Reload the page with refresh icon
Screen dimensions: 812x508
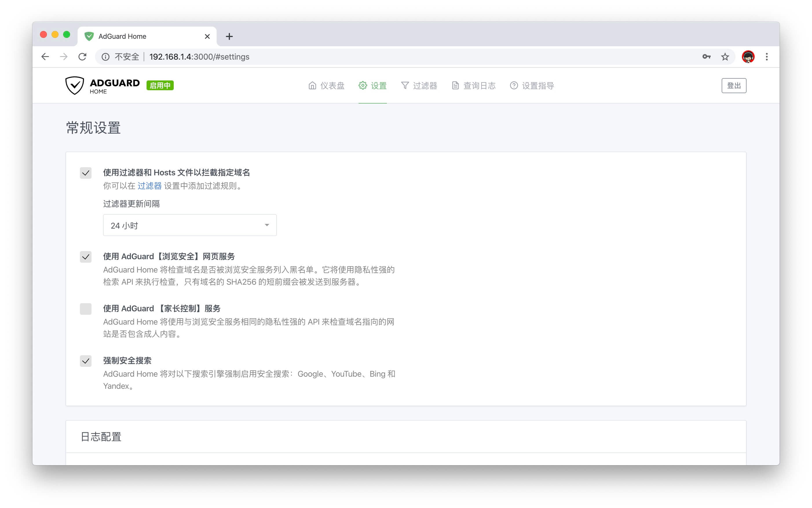(x=82, y=57)
